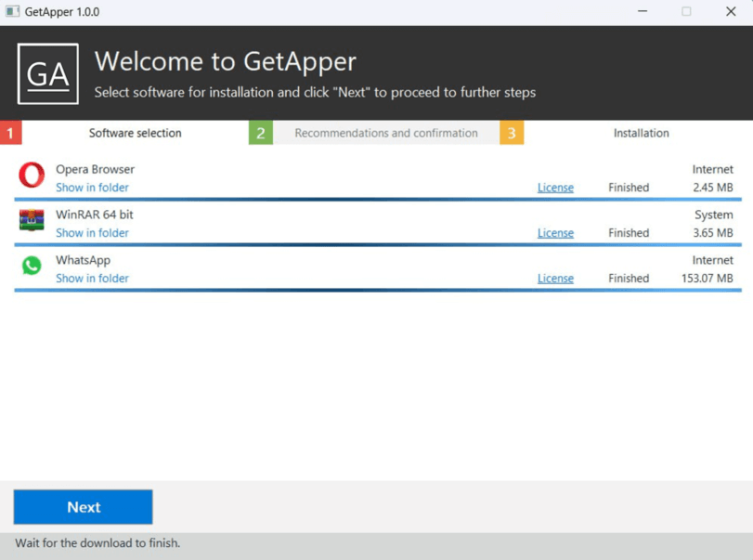
Task: Click the 'Wait for the download to finish.' status
Action: tap(97, 542)
